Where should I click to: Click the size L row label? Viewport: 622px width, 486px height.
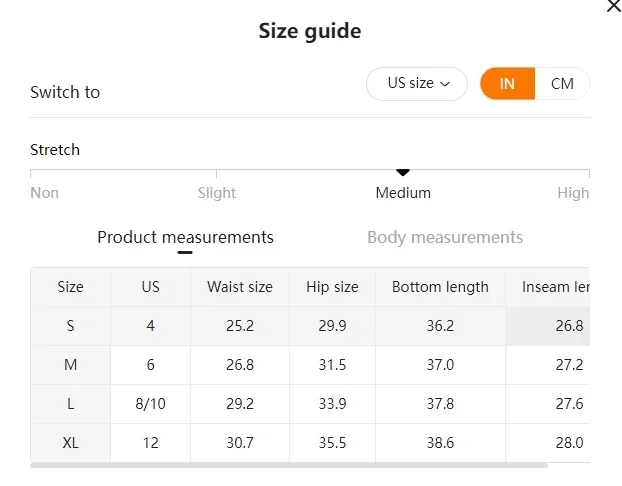(71, 404)
